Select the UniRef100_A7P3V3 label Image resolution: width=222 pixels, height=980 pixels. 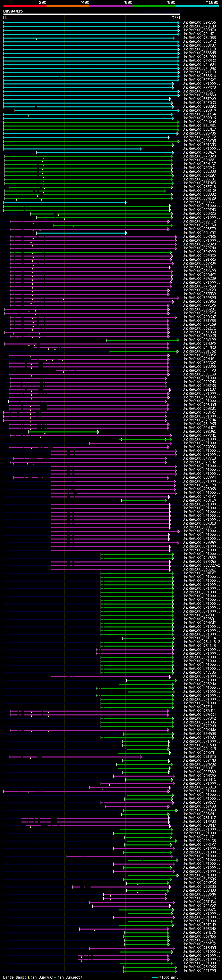point(199,156)
